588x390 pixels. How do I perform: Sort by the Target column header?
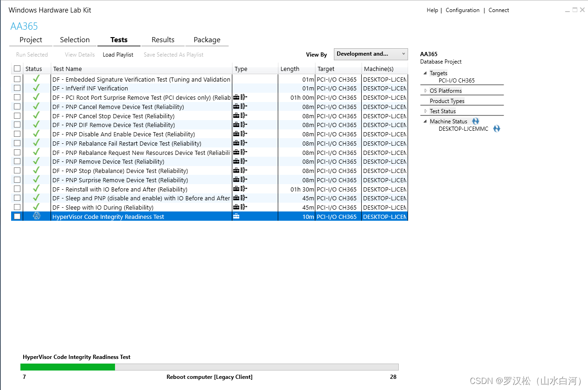click(339, 69)
